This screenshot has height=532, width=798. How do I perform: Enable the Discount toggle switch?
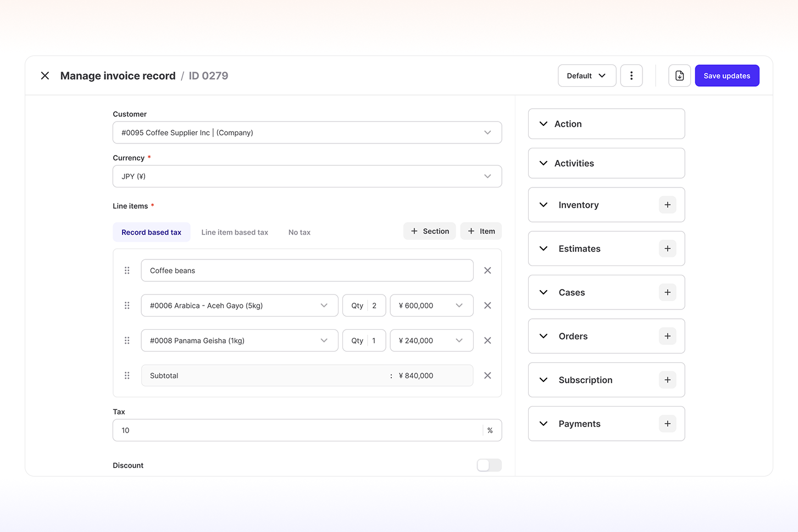click(489, 465)
